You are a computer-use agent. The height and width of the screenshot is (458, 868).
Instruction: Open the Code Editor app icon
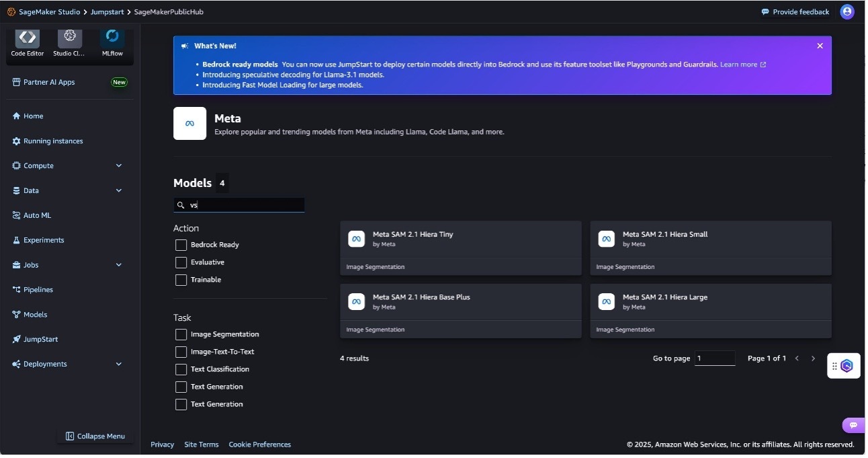[x=28, y=38]
